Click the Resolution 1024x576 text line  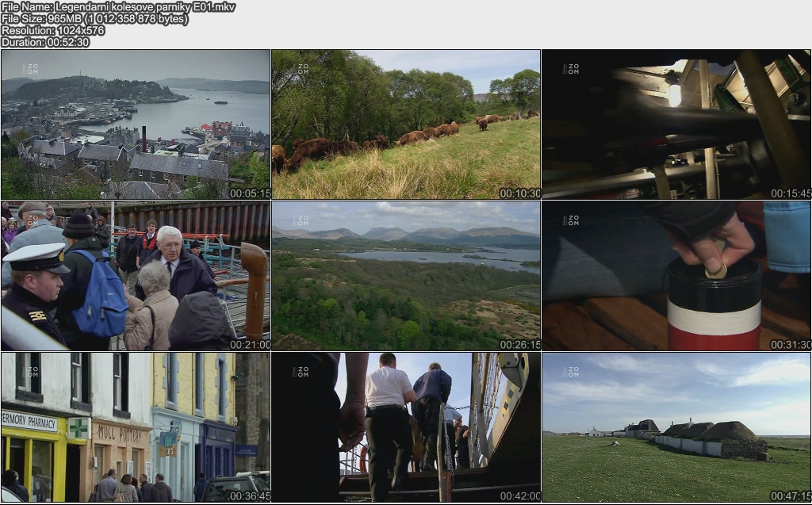pyautogui.click(x=53, y=30)
